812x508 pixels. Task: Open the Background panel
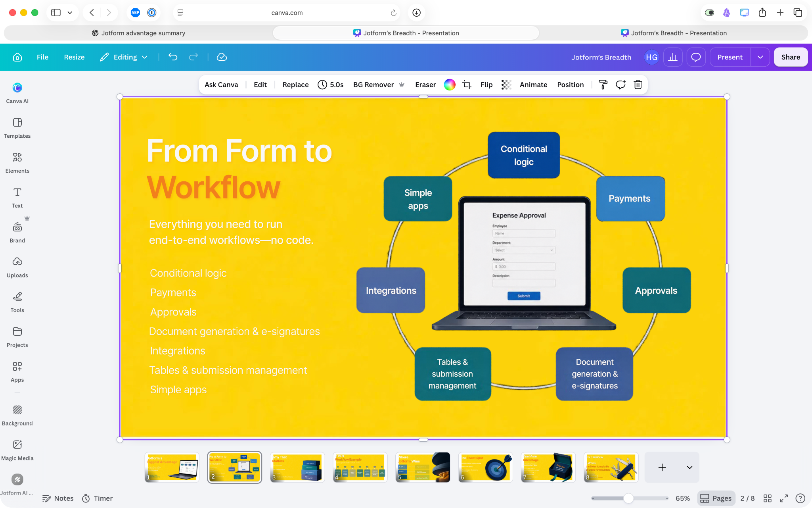(17, 416)
